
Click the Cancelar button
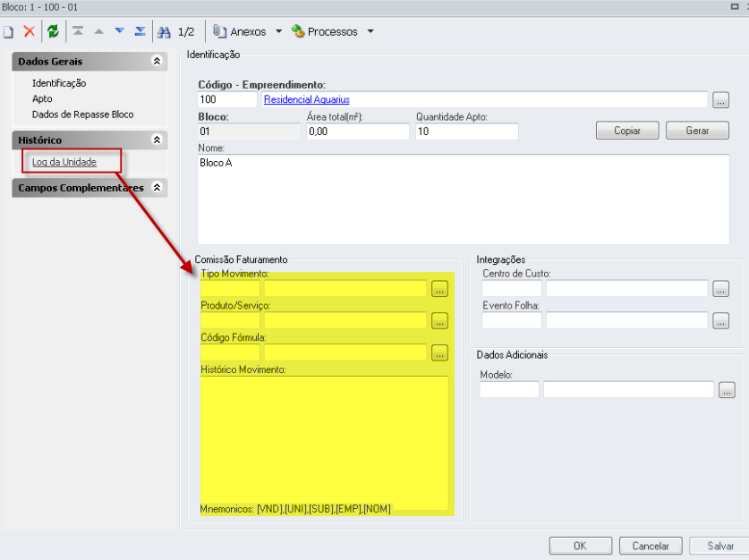point(651,546)
